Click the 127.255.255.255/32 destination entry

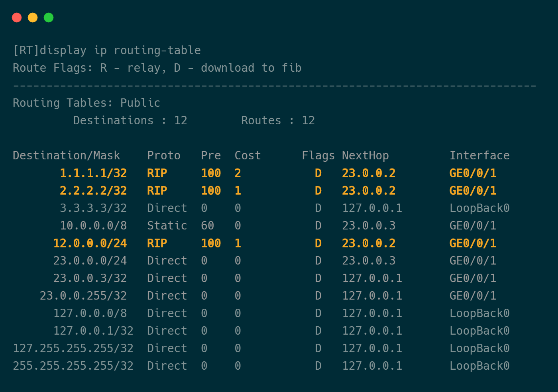pos(73,349)
